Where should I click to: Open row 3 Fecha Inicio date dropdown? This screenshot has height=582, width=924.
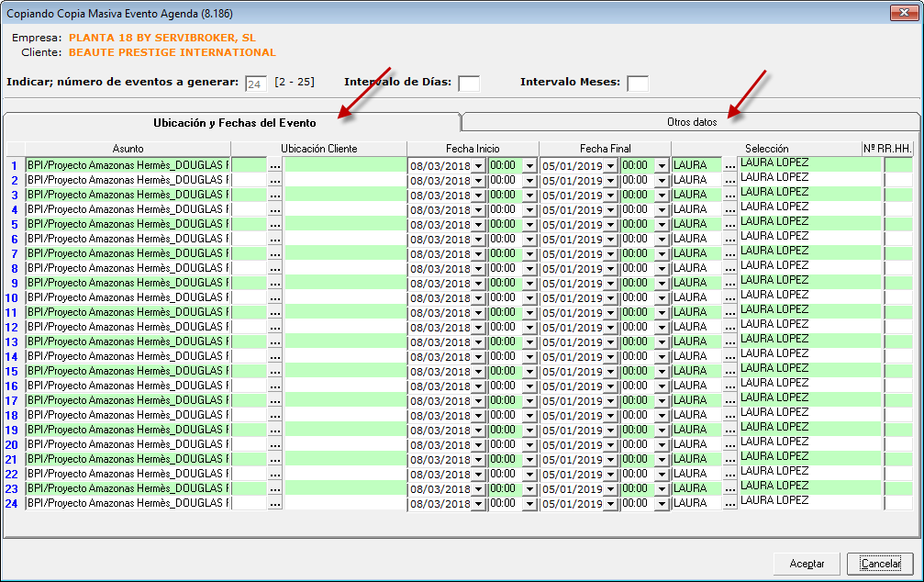(x=478, y=196)
